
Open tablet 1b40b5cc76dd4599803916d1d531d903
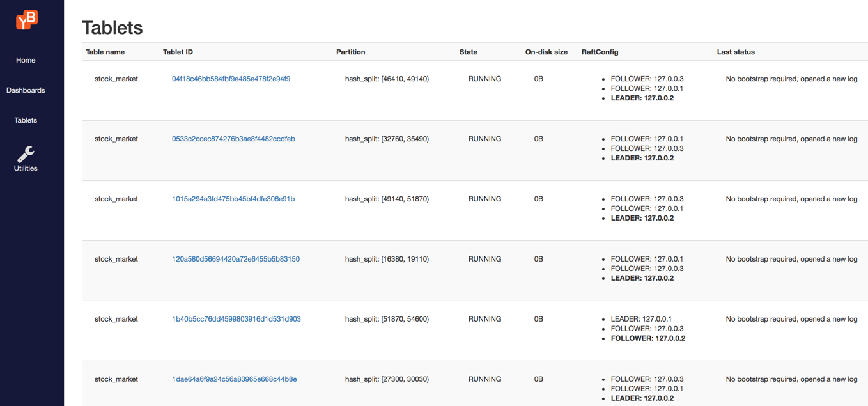236,319
